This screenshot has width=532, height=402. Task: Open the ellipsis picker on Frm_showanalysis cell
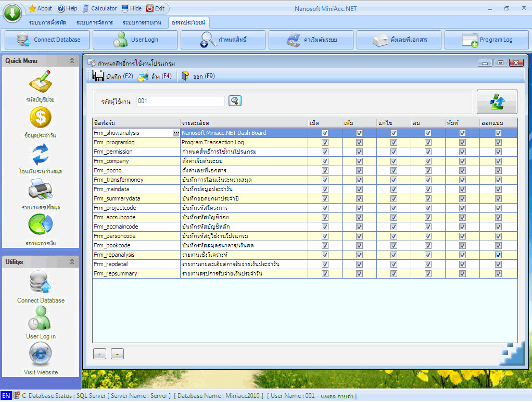(176, 133)
